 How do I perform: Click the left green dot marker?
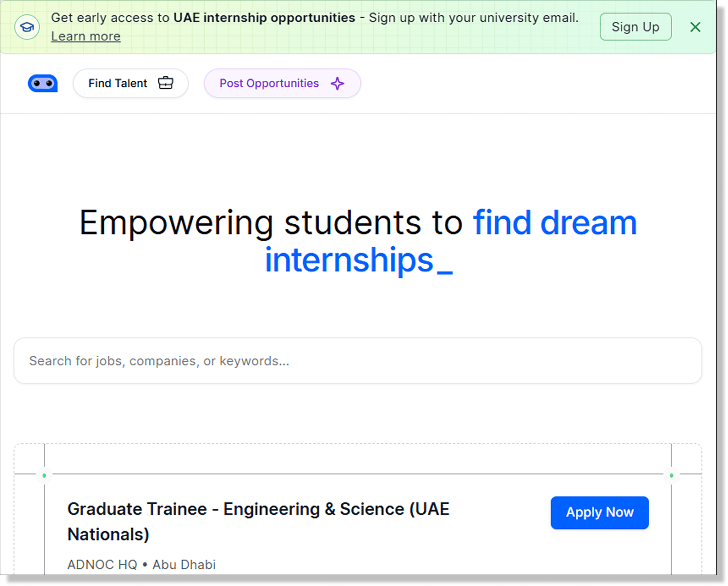point(44,475)
